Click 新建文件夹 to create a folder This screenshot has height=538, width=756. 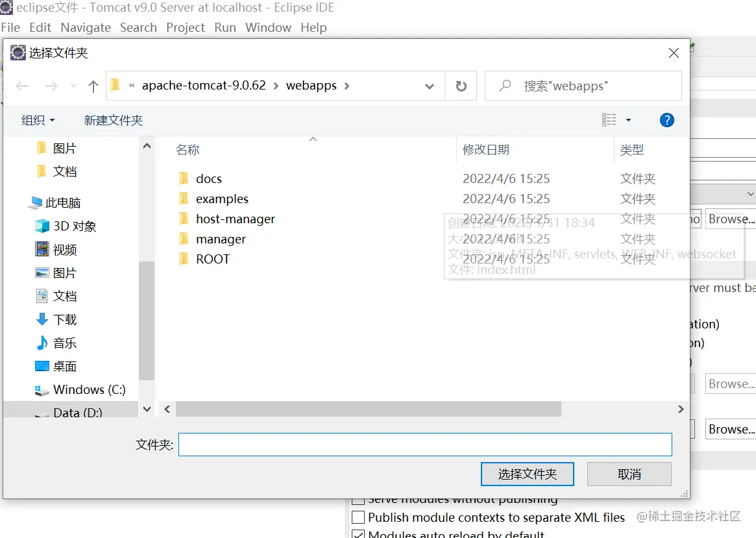[x=114, y=120]
